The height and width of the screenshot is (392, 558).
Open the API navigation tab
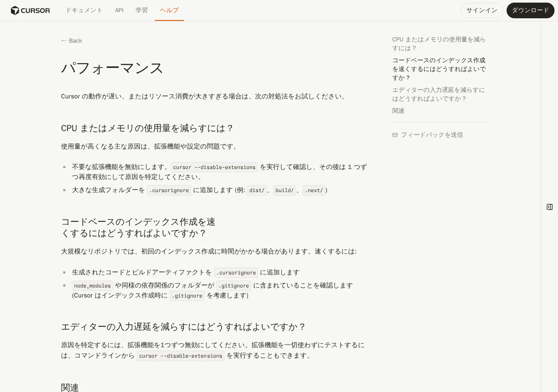tap(119, 10)
